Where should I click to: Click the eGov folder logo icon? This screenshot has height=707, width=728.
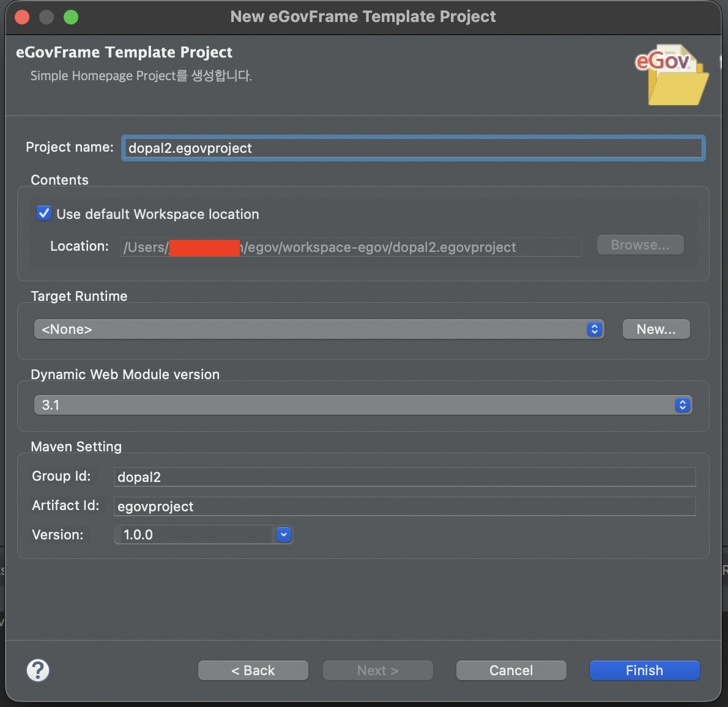point(671,74)
